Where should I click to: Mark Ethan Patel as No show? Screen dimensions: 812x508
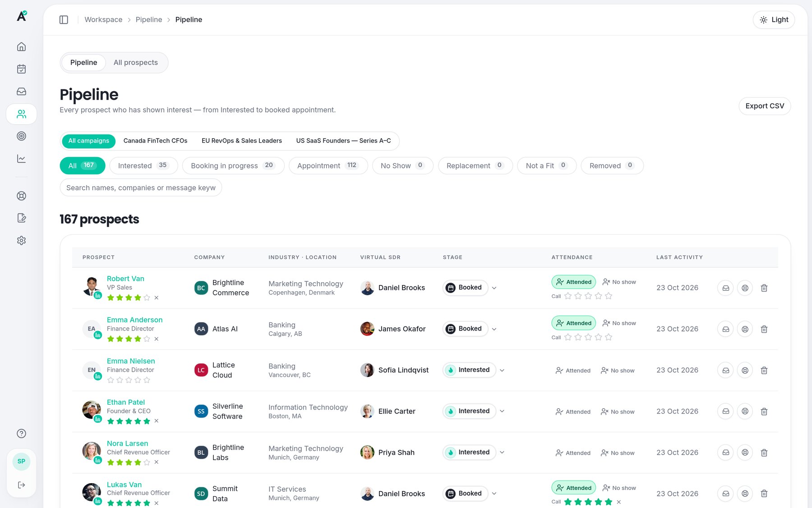click(x=618, y=412)
